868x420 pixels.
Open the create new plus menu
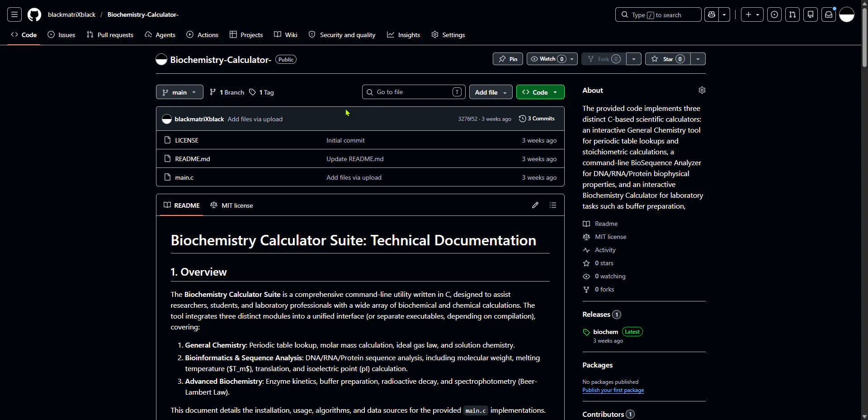[x=752, y=14]
